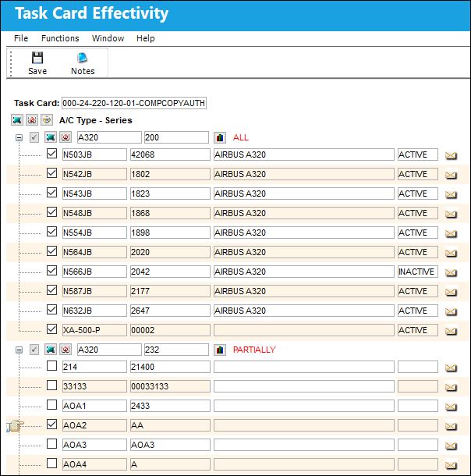This screenshot has height=476, width=471.
Task: Uncheck the AOA2 checkbox
Action: coord(52,424)
